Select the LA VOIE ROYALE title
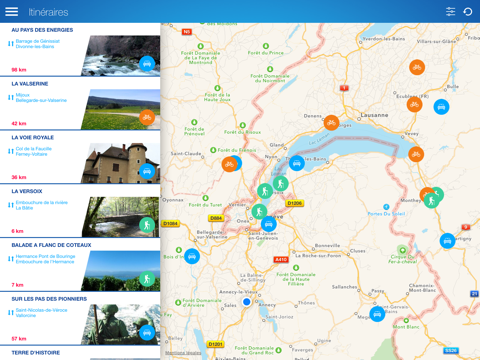Image resolution: width=480 pixels, height=360 pixels. (33, 137)
